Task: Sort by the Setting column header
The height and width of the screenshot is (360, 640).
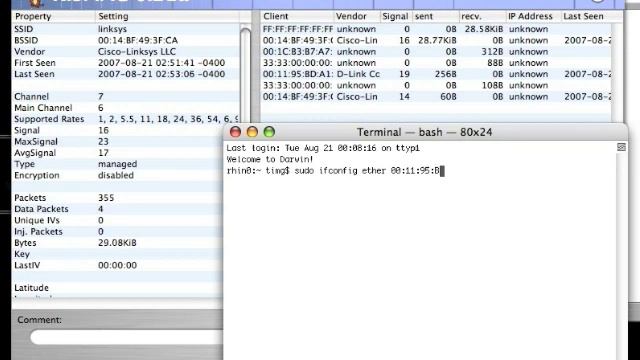Action: click(x=167, y=16)
